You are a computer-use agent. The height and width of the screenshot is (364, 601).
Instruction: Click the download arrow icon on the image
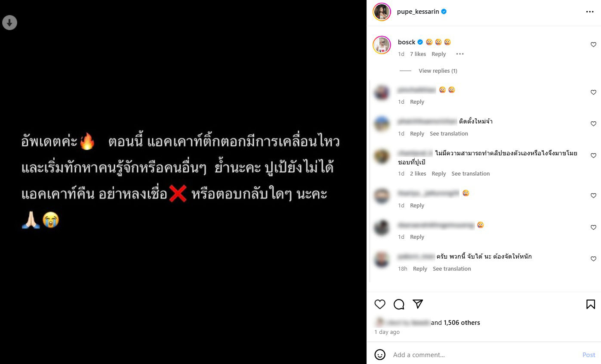9,22
